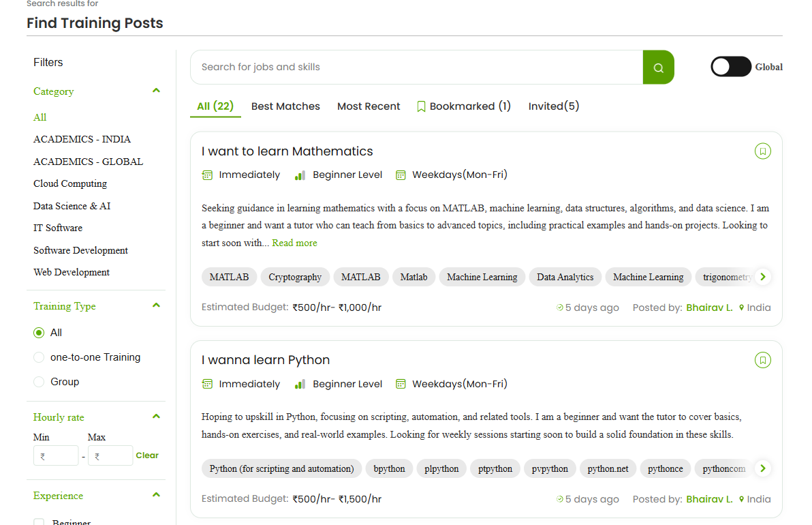This screenshot has height=525, width=812.
Task: Click the python.net skill tag
Action: [608, 469]
